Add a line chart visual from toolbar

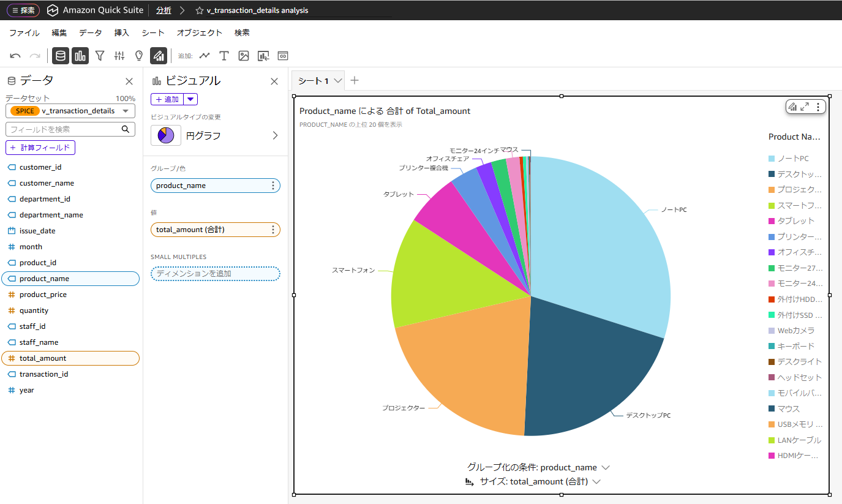[205, 56]
